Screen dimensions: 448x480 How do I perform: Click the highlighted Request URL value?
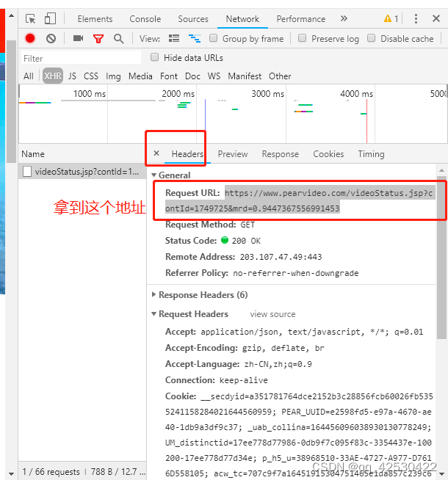pyautogui.click(x=299, y=200)
